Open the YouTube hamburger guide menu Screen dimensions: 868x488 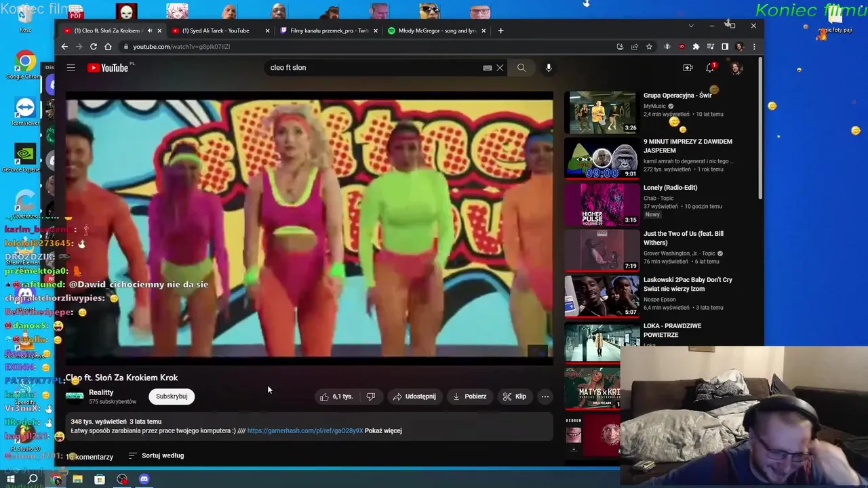[71, 68]
